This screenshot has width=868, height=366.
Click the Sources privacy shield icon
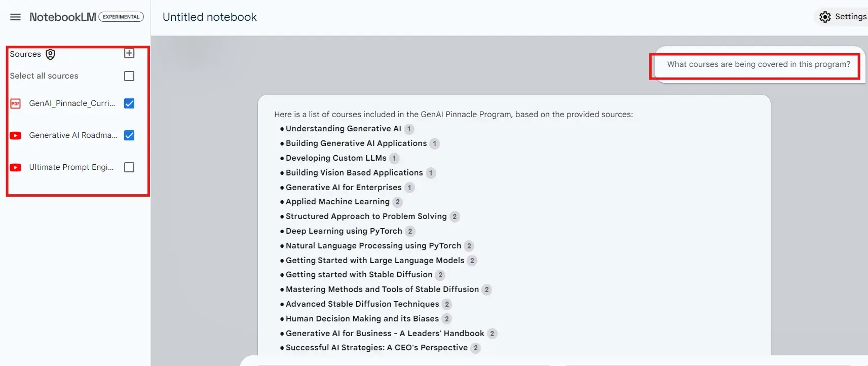[x=51, y=54]
